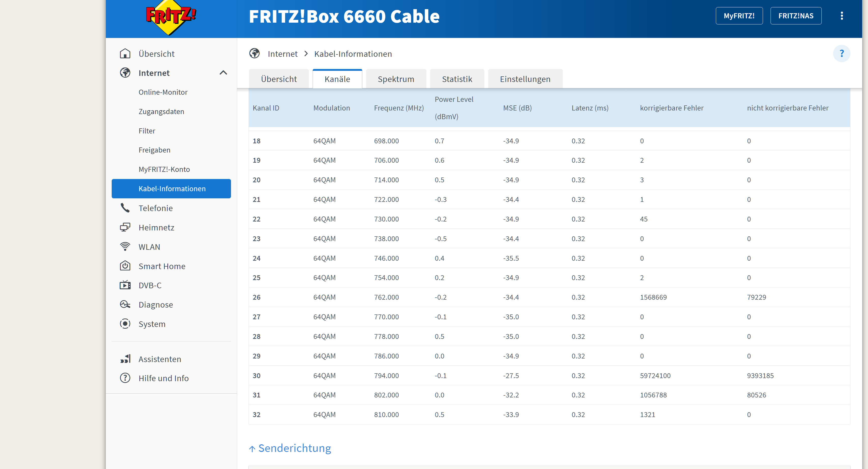Click the FRITZ!NAS button
Image resolution: width=868 pixels, height=469 pixels.
tap(796, 16)
